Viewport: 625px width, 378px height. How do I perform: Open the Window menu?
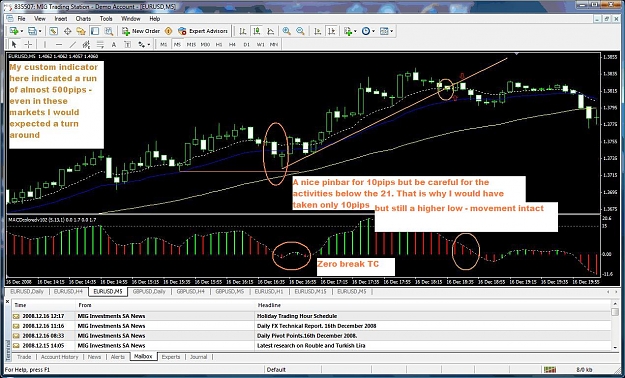pos(131,19)
